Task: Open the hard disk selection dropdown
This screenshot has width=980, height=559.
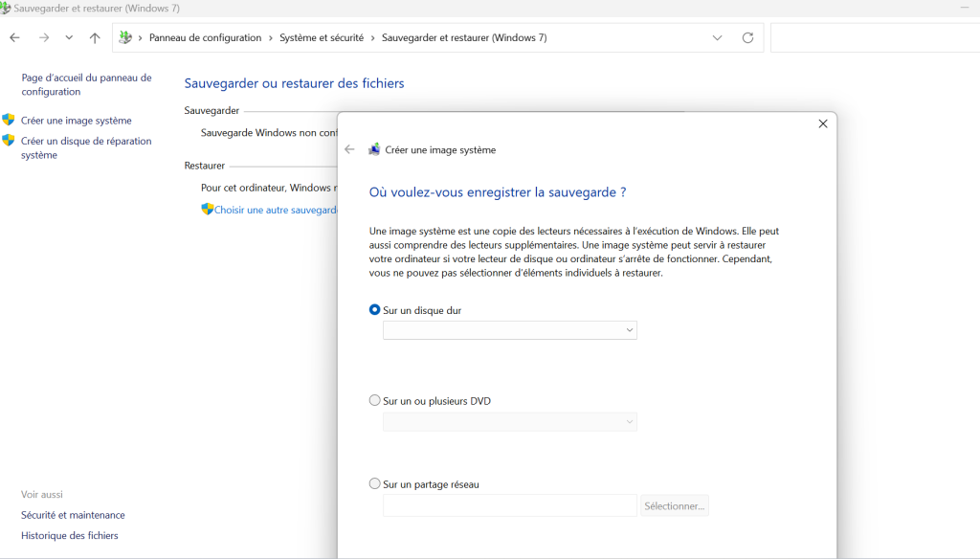Action: (510, 330)
